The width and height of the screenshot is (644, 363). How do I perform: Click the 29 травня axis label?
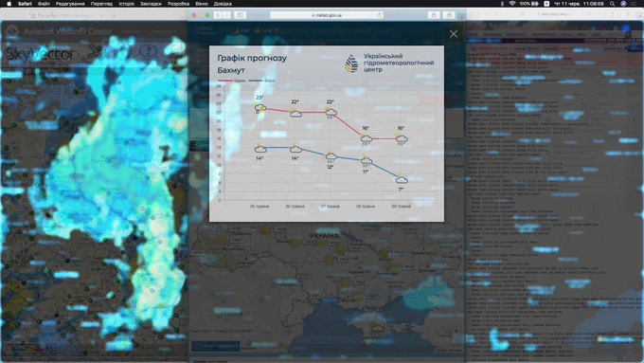coord(401,207)
